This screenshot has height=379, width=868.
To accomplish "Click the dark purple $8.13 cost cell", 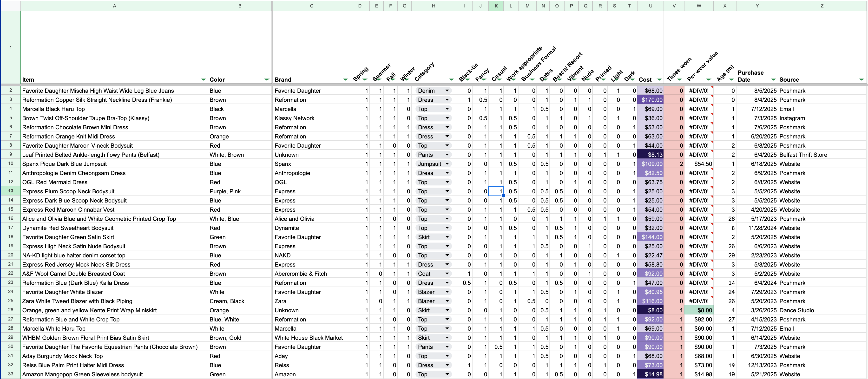I will pyautogui.click(x=650, y=155).
